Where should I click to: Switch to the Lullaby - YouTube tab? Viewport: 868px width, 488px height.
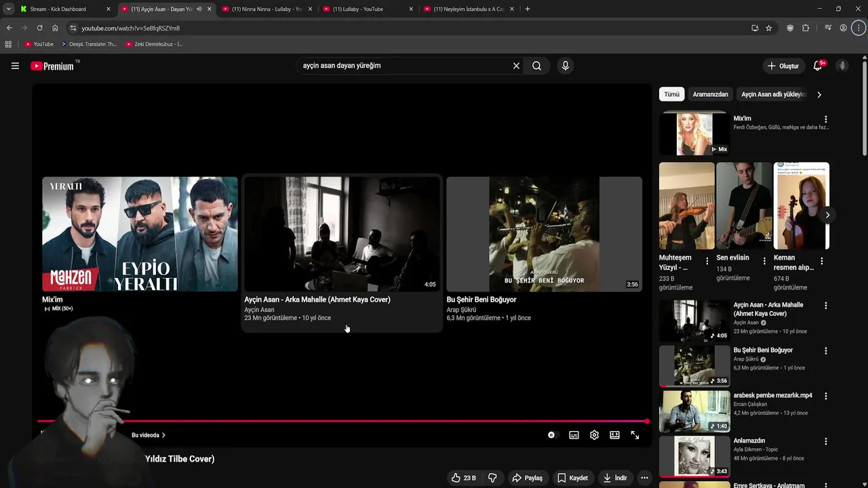[367, 9]
